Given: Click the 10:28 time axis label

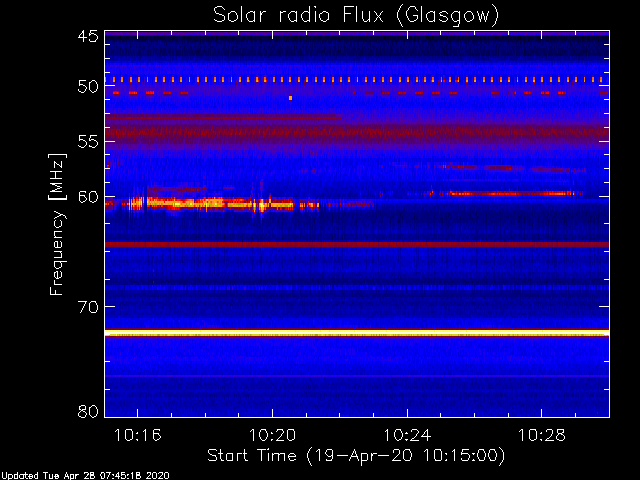Looking at the screenshot, I should (x=542, y=435).
